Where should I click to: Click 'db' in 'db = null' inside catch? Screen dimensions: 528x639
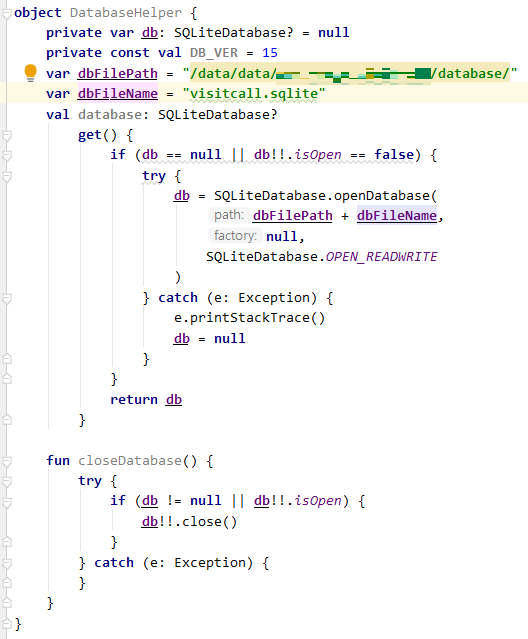pos(182,339)
